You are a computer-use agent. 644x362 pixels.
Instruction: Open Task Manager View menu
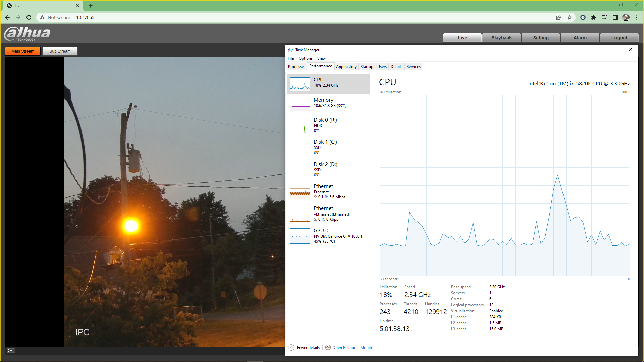tap(321, 58)
